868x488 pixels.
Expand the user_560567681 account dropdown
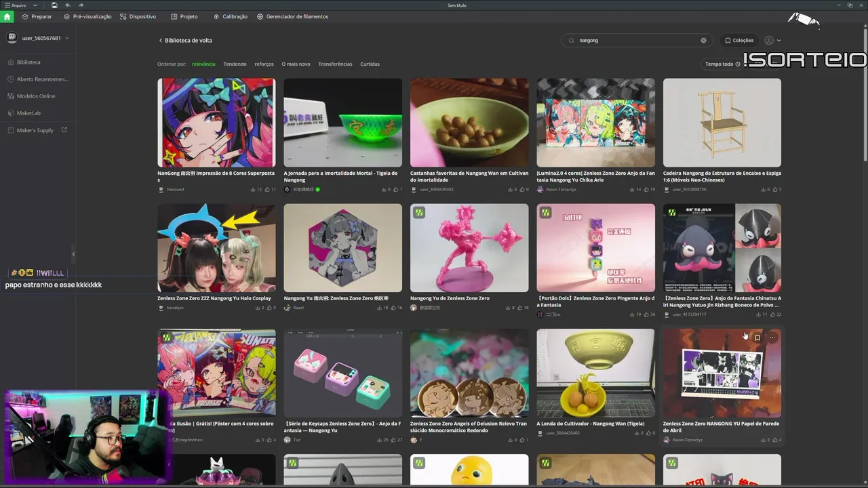click(67, 38)
